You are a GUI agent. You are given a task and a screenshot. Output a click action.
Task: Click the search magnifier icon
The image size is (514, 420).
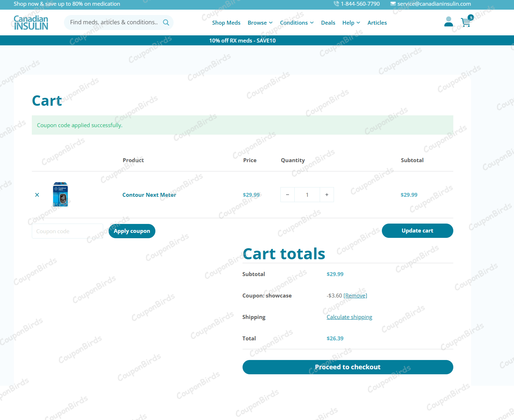[x=166, y=22]
